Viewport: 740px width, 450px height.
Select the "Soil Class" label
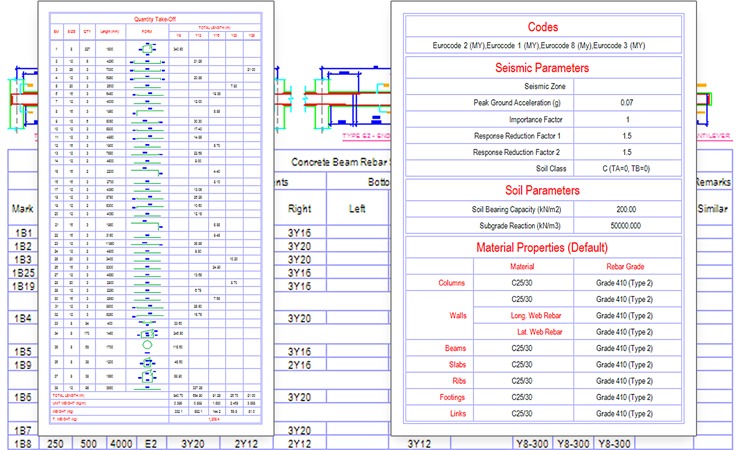click(x=551, y=168)
